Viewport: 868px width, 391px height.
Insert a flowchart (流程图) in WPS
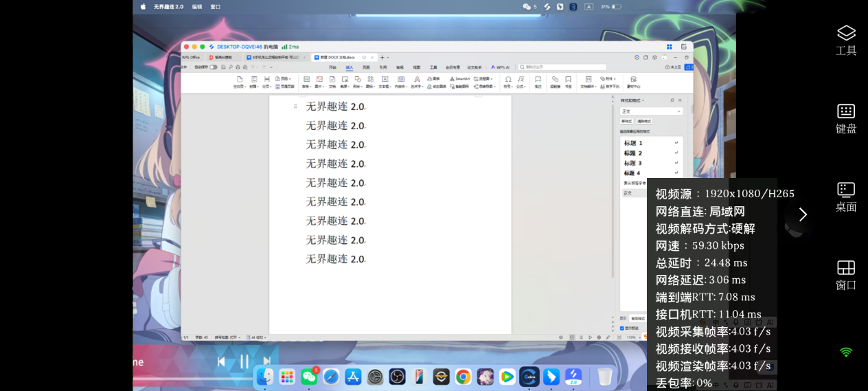pyautogui.click(x=483, y=79)
